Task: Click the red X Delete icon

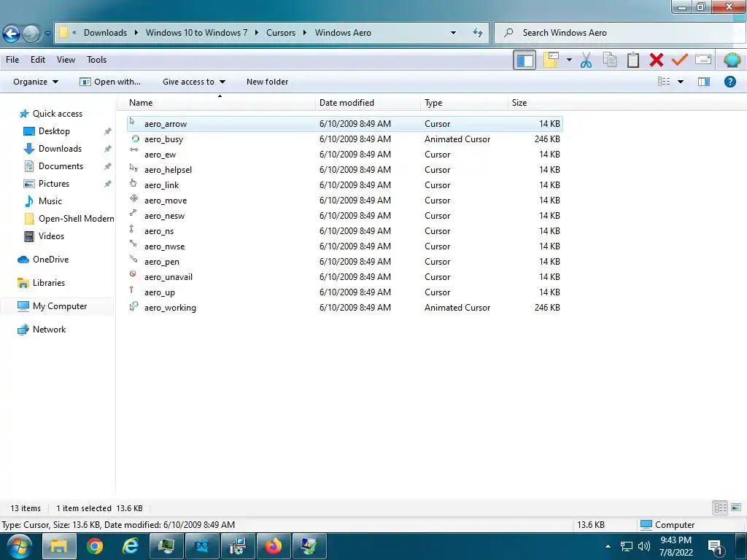Action: (656, 60)
